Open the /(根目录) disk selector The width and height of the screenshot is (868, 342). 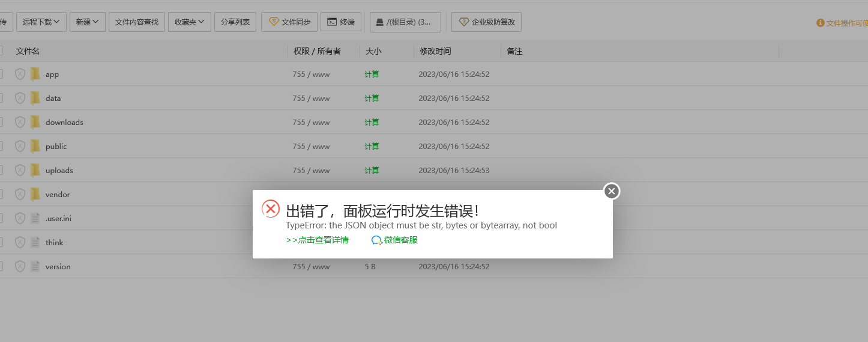click(405, 22)
